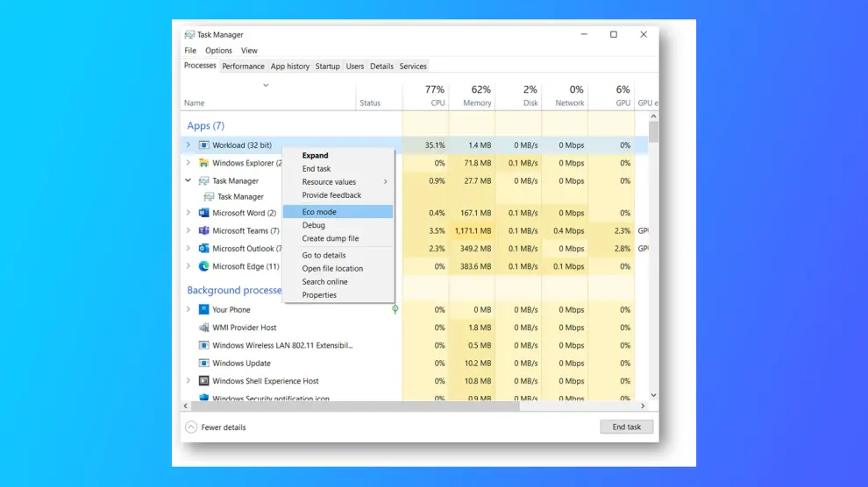Click the Microsoft Outlook app icon
The image size is (868, 487).
tap(203, 249)
